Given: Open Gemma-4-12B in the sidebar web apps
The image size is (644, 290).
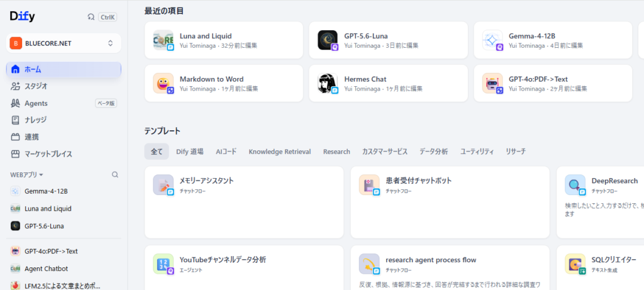Looking at the screenshot, I should pos(64,191).
